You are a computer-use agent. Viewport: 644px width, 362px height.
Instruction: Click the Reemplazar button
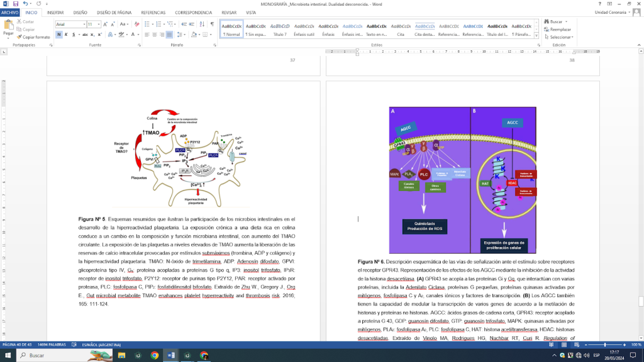click(x=560, y=29)
